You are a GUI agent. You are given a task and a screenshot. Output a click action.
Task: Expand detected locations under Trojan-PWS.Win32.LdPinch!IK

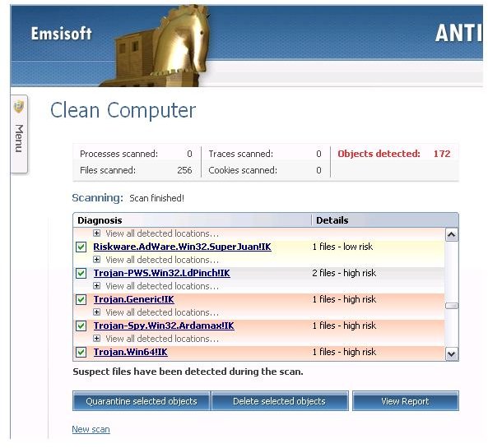97,286
